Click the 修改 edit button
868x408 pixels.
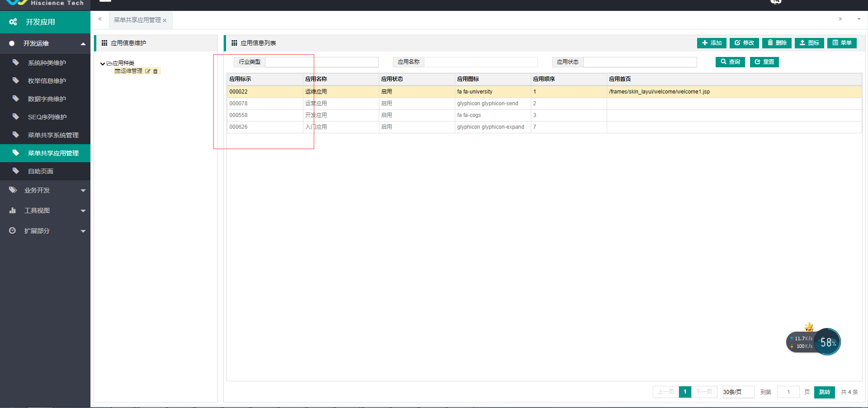pos(744,43)
